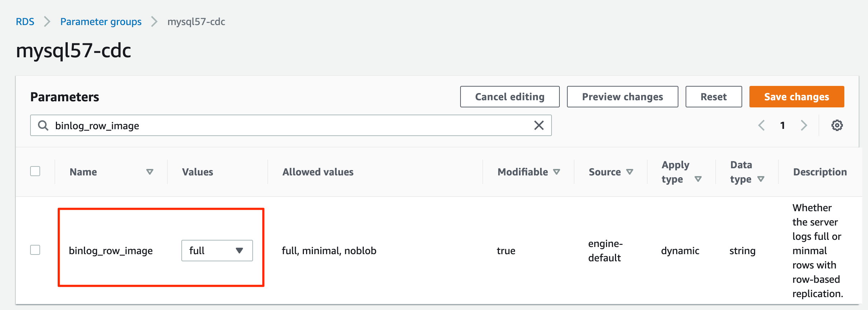Select all parameters header checkbox

click(x=35, y=171)
